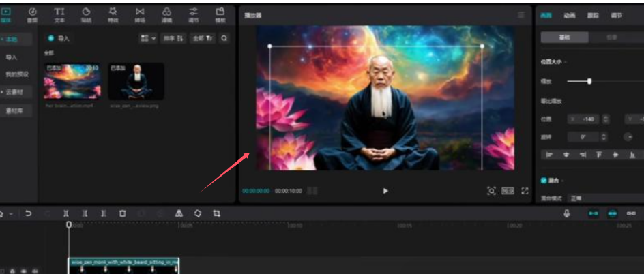Open the media view layout dropdown

[x=148, y=39]
